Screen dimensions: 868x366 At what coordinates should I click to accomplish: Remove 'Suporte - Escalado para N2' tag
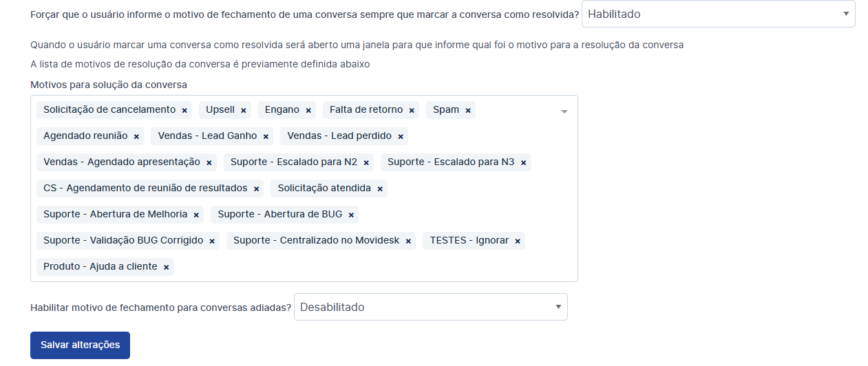(x=366, y=163)
